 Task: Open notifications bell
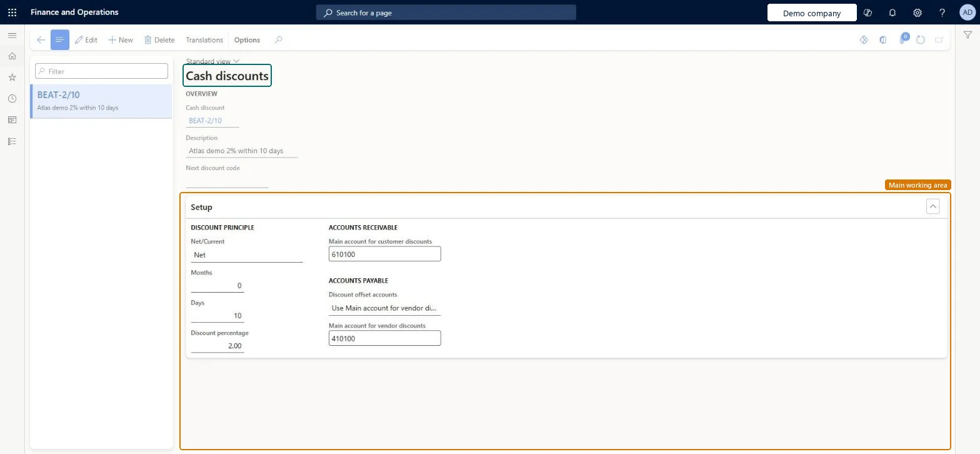(892, 13)
